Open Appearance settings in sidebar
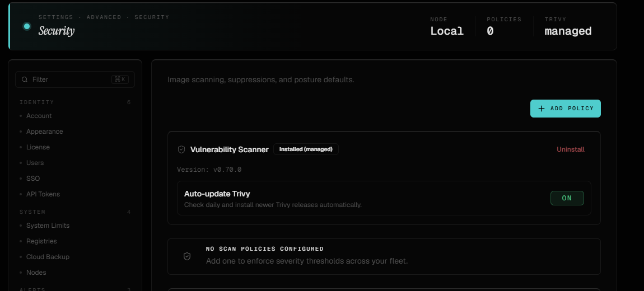 44,132
